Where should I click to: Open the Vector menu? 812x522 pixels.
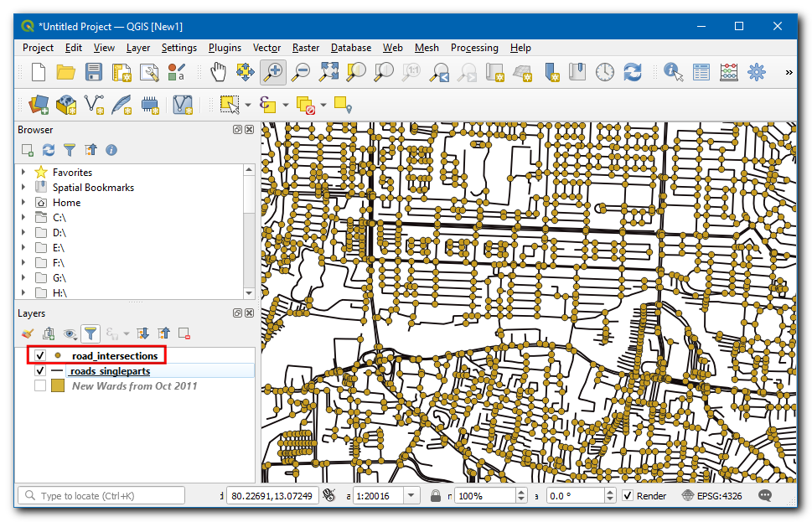(x=266, y=48)
